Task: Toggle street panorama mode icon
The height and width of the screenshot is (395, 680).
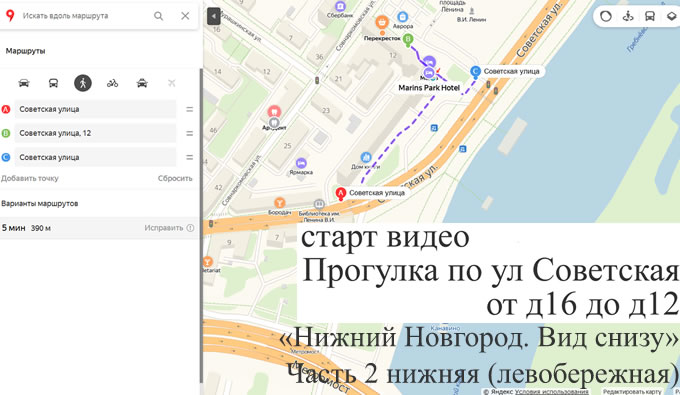Action: (x=628, y=16)
